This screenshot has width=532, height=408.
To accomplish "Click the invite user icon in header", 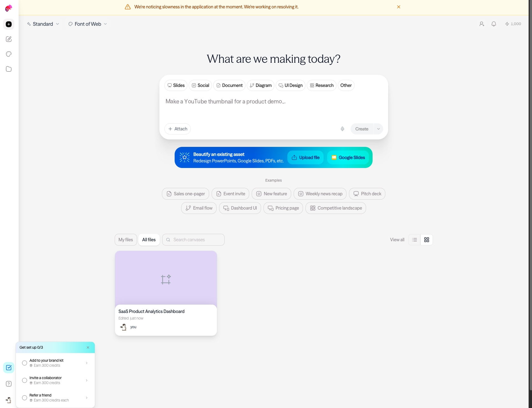I will coord(482,24).
